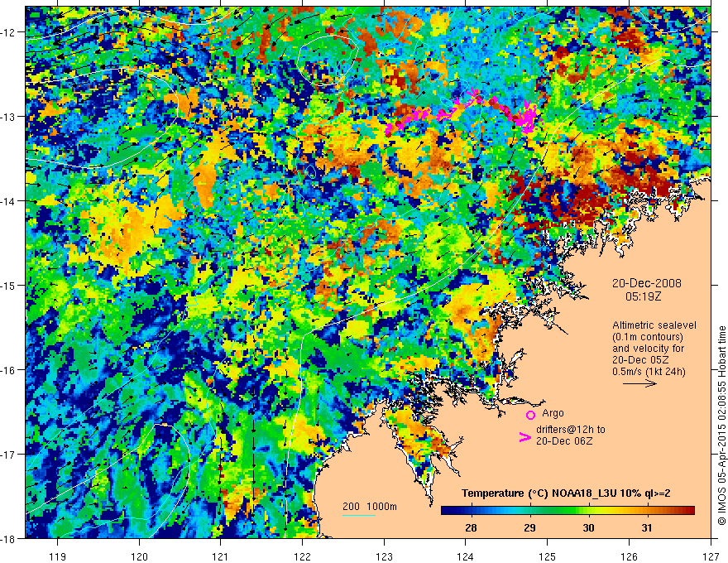This screenshot has width=728, height=563.
Task: Click the longitude axis label '119'
Action: click(58, 557)
